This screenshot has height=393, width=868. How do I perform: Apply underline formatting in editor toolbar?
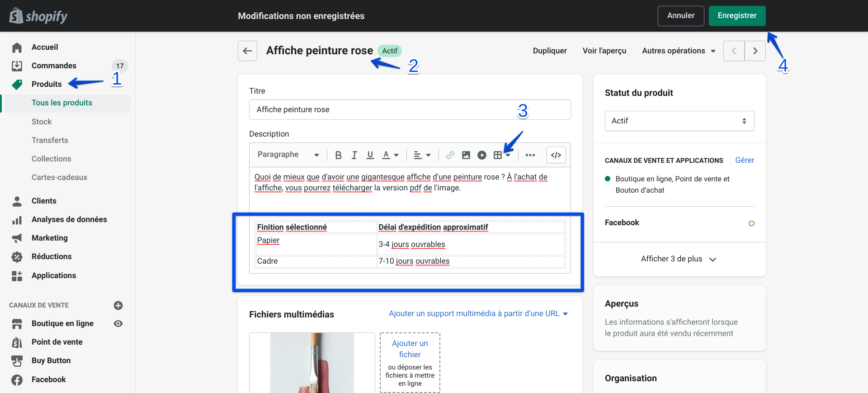click(x=370, y=155)
